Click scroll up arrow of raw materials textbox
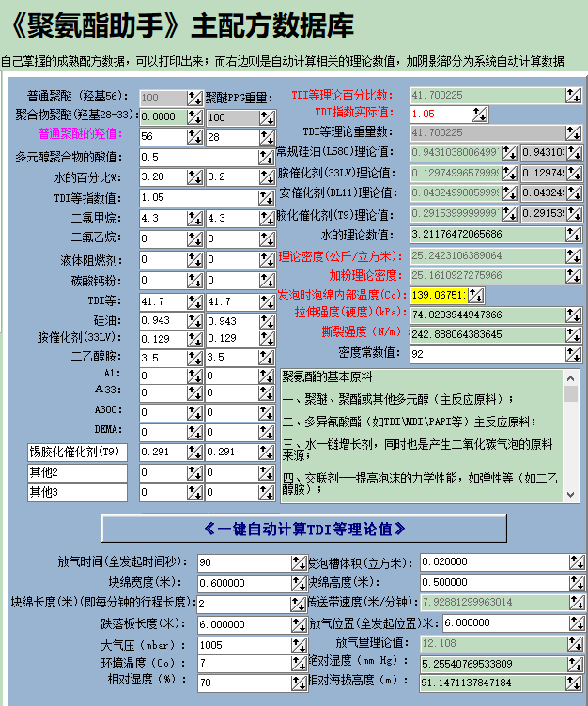The image size is (588, 706). pos(571,377)
